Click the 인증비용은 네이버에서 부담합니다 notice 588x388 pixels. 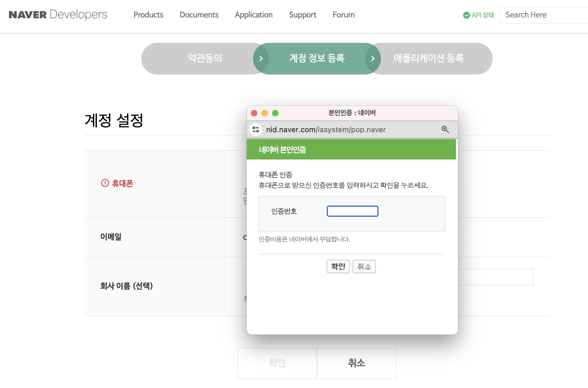tap(304, 239)
